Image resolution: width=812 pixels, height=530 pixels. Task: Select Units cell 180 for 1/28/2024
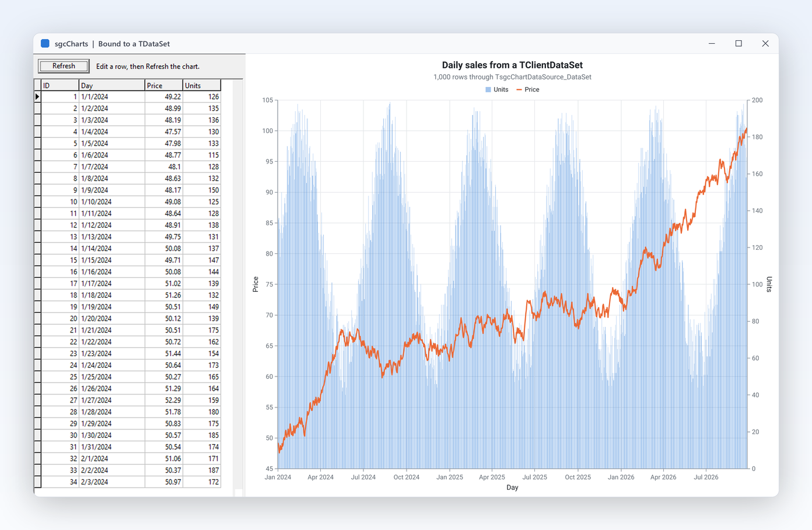click(202, 412)
